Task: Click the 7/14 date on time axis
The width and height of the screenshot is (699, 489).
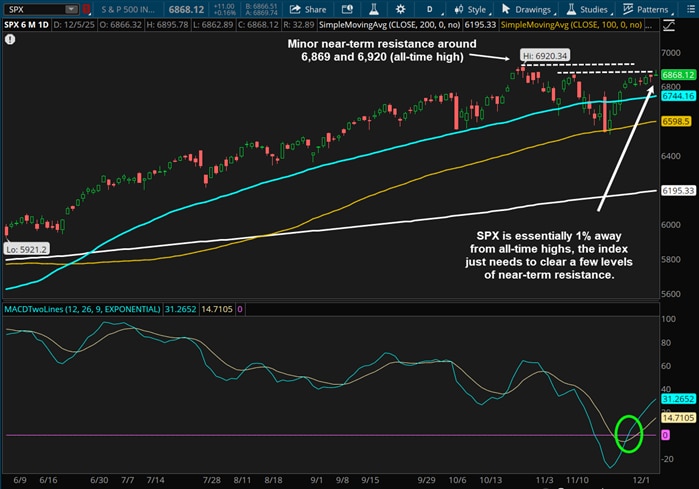Action: tap(156, 480)
